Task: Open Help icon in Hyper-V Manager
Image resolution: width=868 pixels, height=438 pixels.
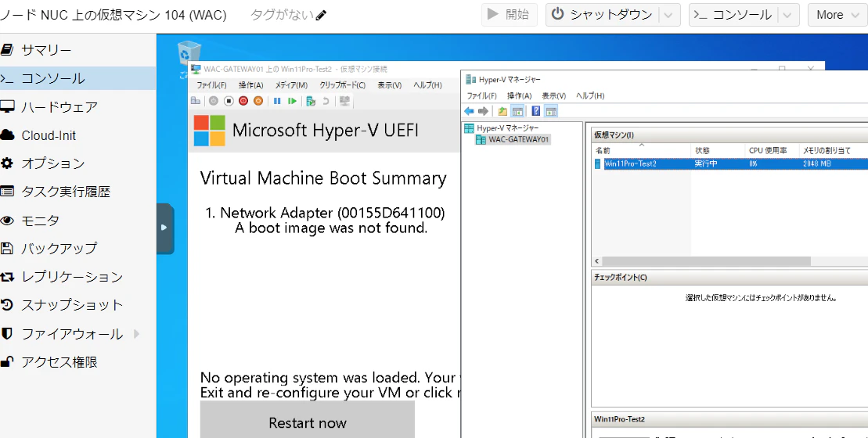Action: tap(536, 111)
